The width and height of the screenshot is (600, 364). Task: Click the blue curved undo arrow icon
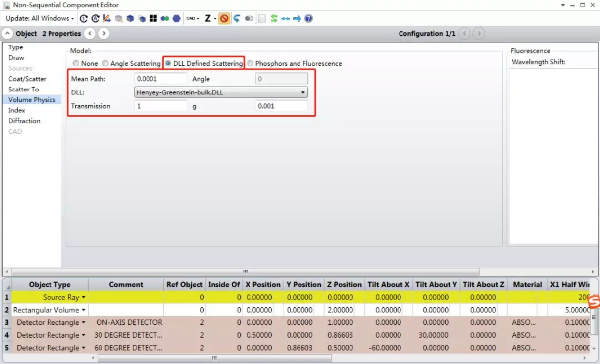tap(237, 19)
